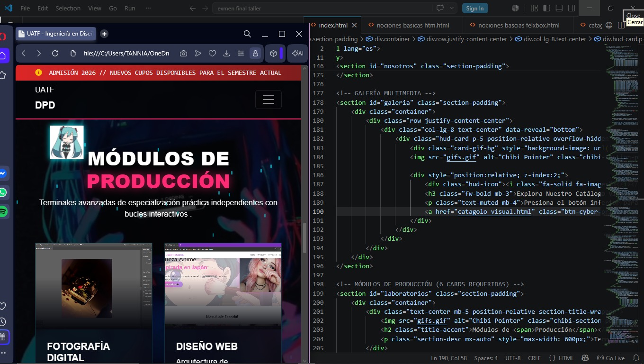Change indentation via 'Spaces: 4'
This screenshot has height=364, width=644.
[486, 358]
